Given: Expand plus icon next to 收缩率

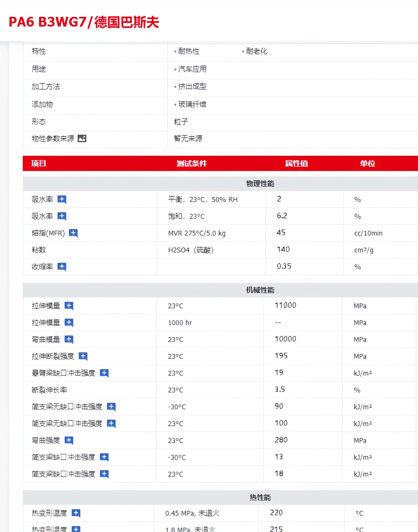Looking at the screenshot, I should pyautogui.click(x=62, y=267).
